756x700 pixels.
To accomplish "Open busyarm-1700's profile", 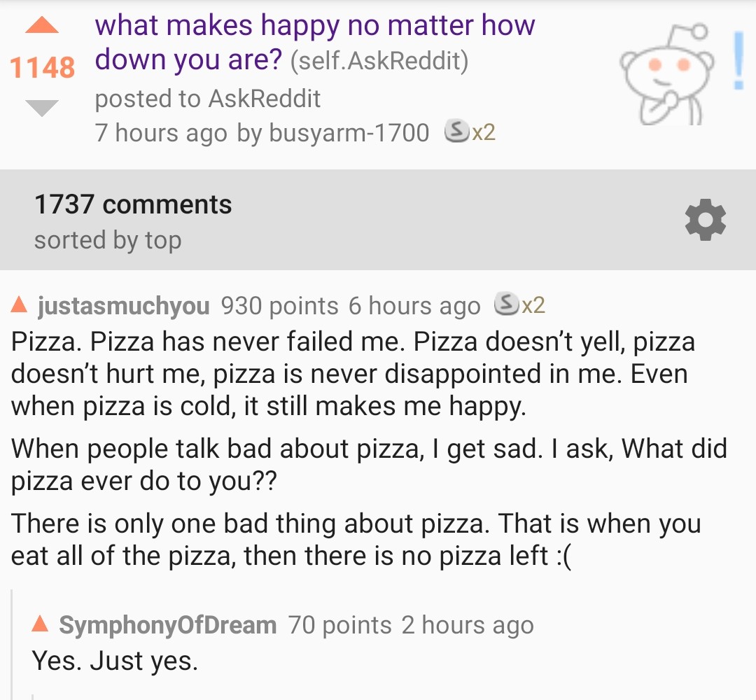I will tap(349, 132).
